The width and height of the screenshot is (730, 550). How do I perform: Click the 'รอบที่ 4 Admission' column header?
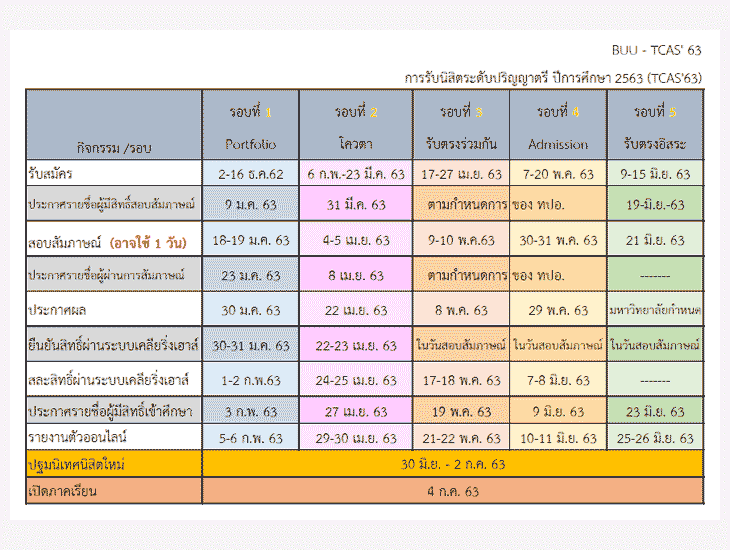point(558,124)
